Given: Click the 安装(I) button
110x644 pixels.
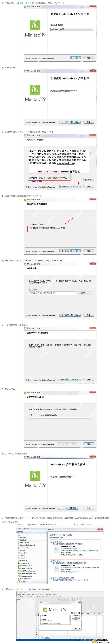Looking at the screenshot, I should [x=75, y=379].
